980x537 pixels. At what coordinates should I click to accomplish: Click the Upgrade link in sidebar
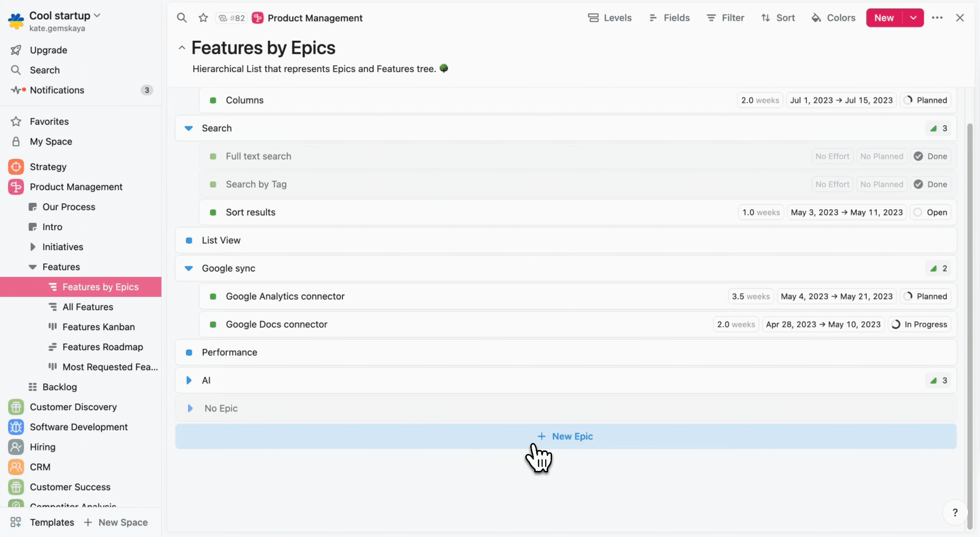[x=48, y=50]
